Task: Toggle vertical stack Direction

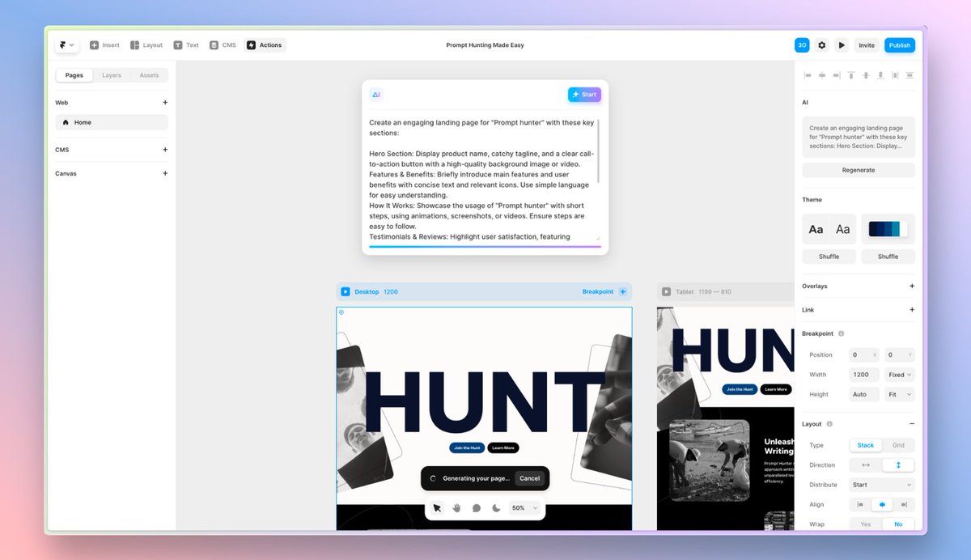Action: click(897, 465)
